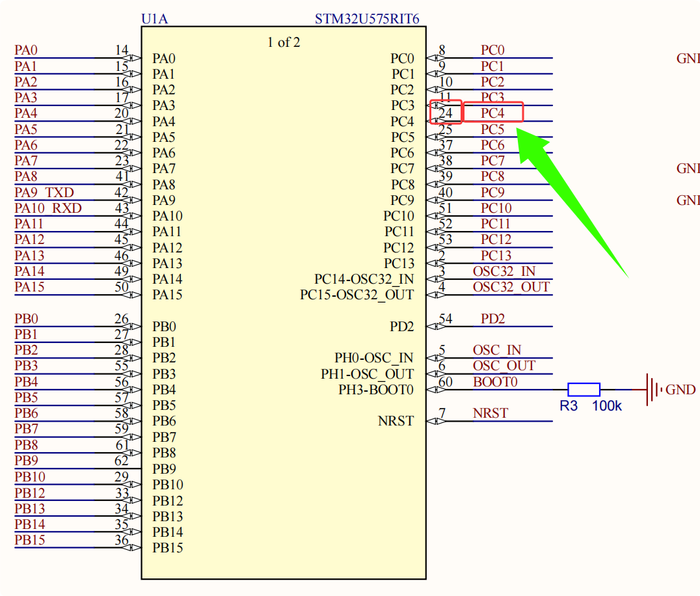Select the PB0 net label on left
This screenshot has height=596, width=700.
[x=26, y=319]
